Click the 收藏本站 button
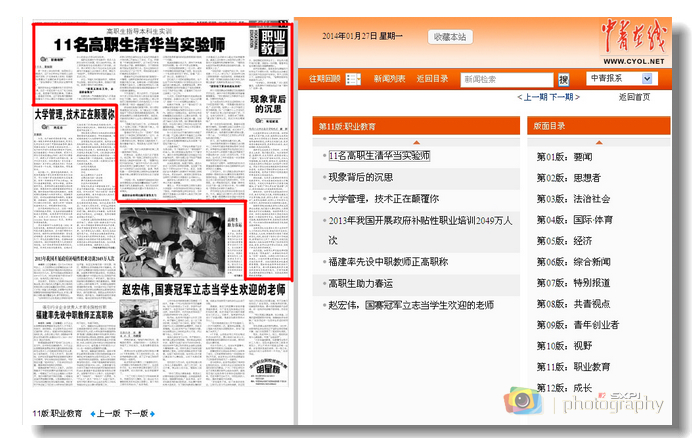 [x=450, y=37]
